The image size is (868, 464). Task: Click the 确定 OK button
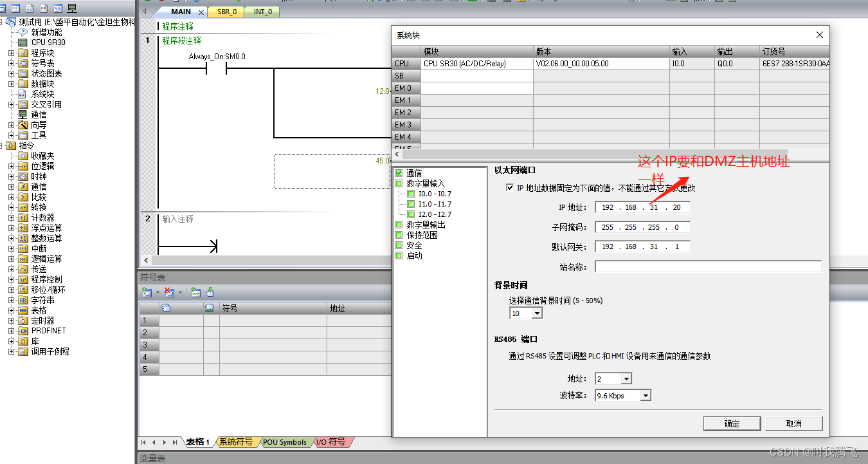732,423
